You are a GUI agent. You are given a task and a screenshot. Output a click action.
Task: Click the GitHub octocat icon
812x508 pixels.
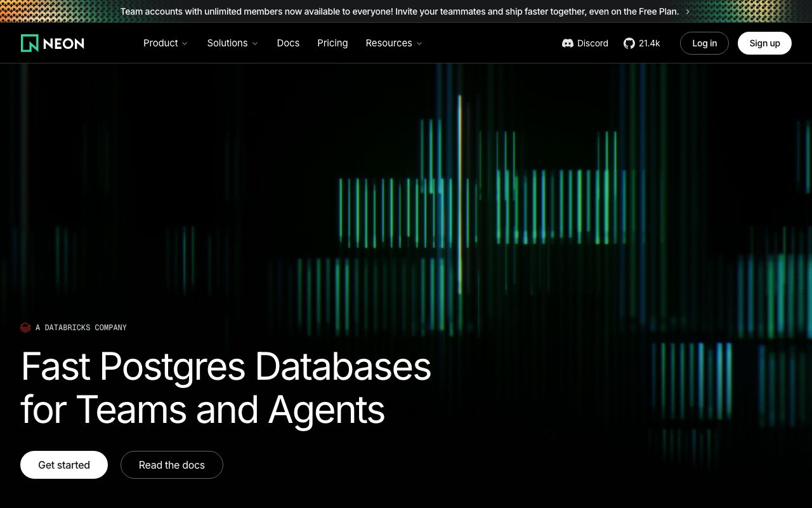(629, 43)
